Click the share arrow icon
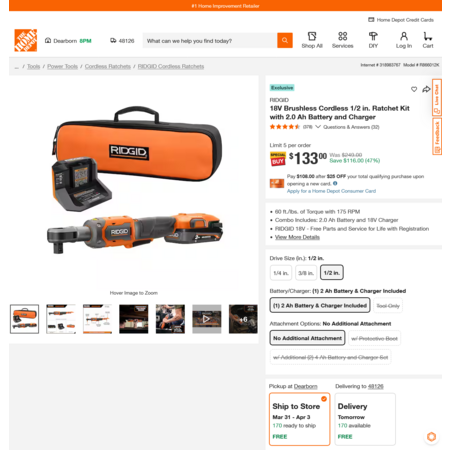 coord(426,89)
